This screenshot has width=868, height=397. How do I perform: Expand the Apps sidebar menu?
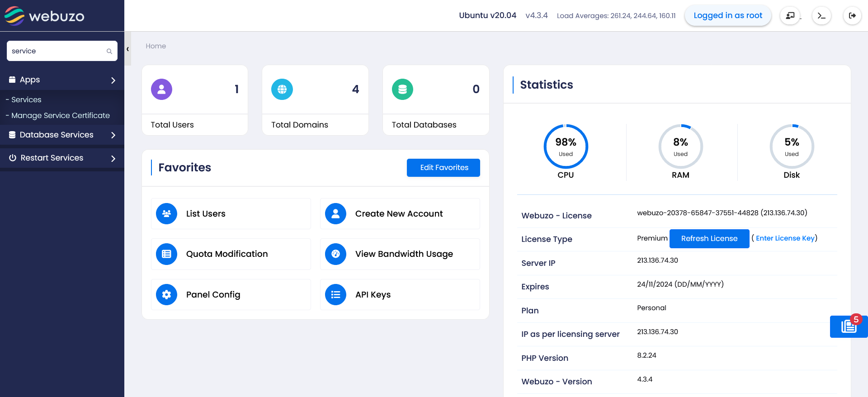point(62,80)
